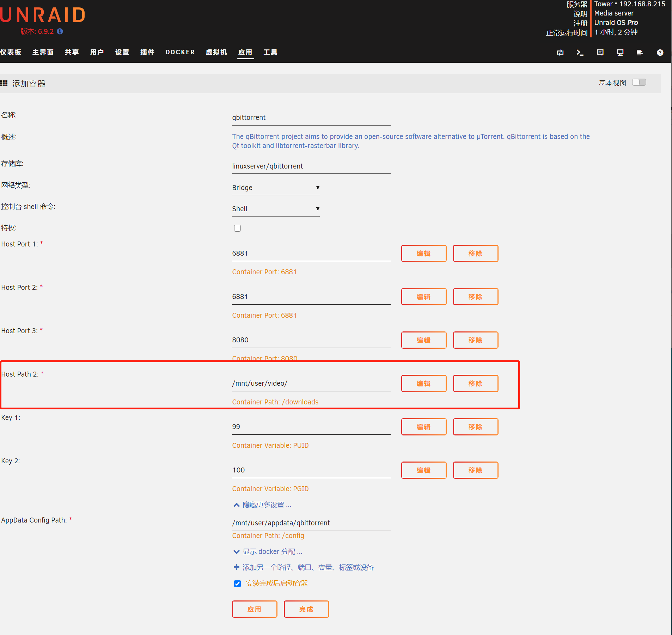This screenshot has width=672, height=635.
Task: Click 编辑 for Host Path 2
Action: [424, 383]
